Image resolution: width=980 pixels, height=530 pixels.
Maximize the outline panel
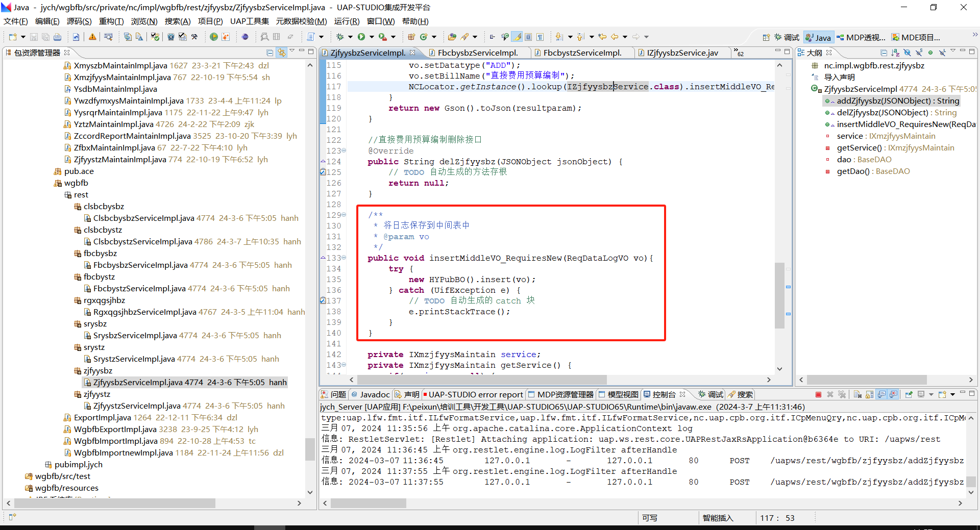(x=972, y=52)
